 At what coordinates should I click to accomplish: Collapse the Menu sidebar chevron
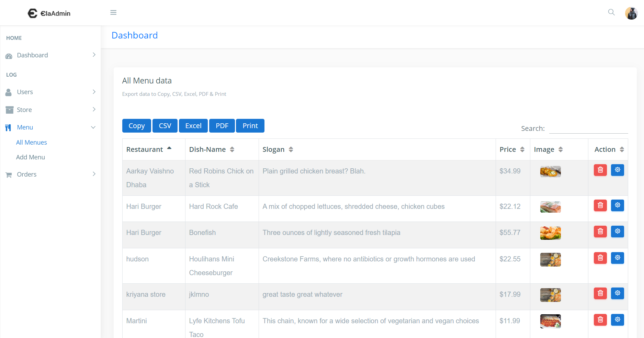click(93, 127)
